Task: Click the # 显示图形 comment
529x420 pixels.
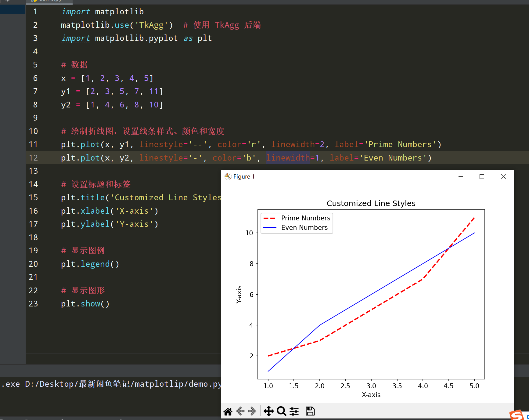Action: click(83, 291)
